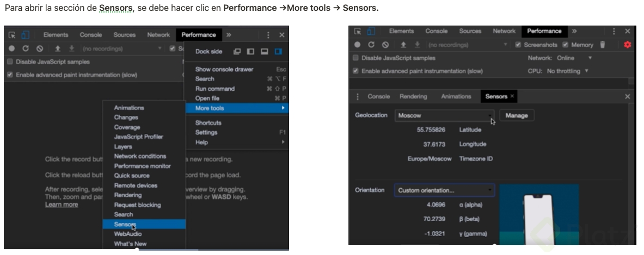The width and height of the screenshot is (644, 255).
Task: Open the Custom orientation dropdown
Action: coord(444,190)
